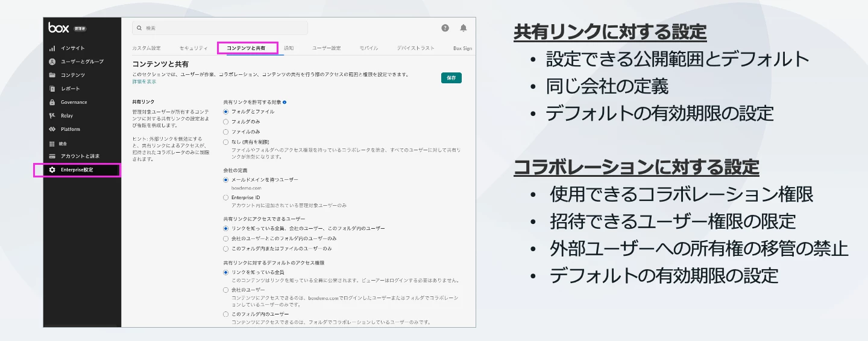Click slide heading コラボレーションに対する設定
The height and width of the screenshot is (341, 868).
coord(637,167)
